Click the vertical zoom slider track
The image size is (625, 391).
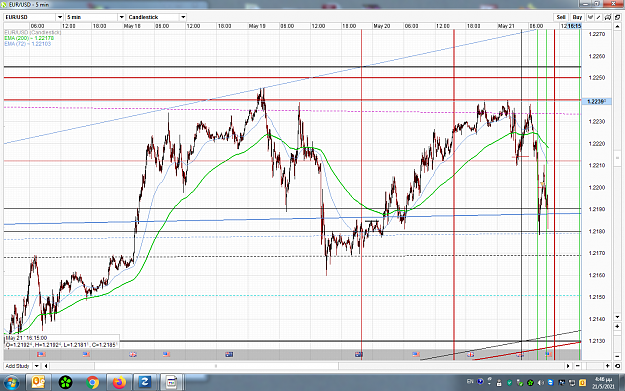click(x=617, y=341)
